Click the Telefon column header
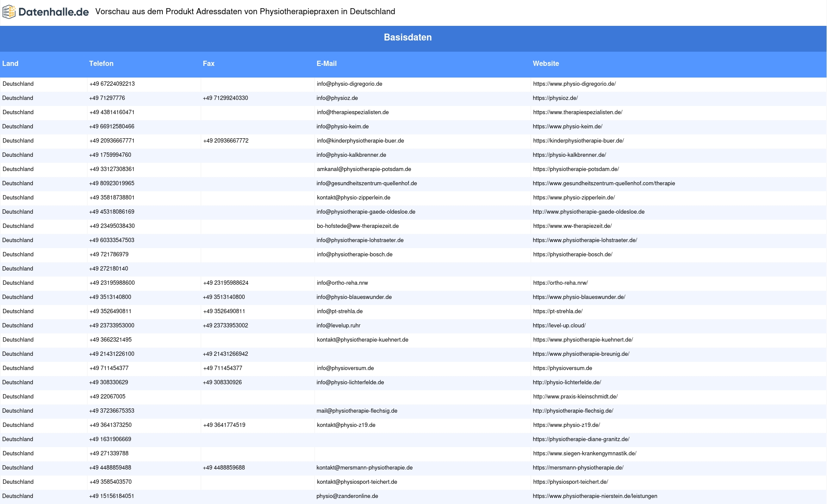Image resolution: width=827 pixels, height=504 pixels. click(101, 63)
